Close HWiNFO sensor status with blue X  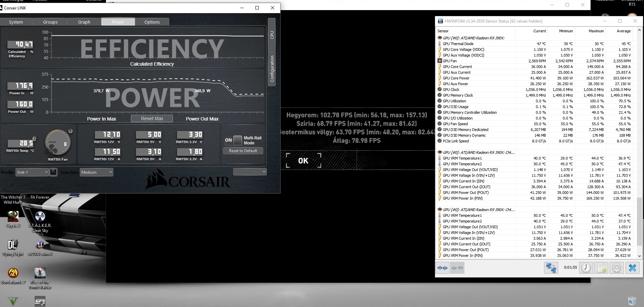click(x=633, y=268)
